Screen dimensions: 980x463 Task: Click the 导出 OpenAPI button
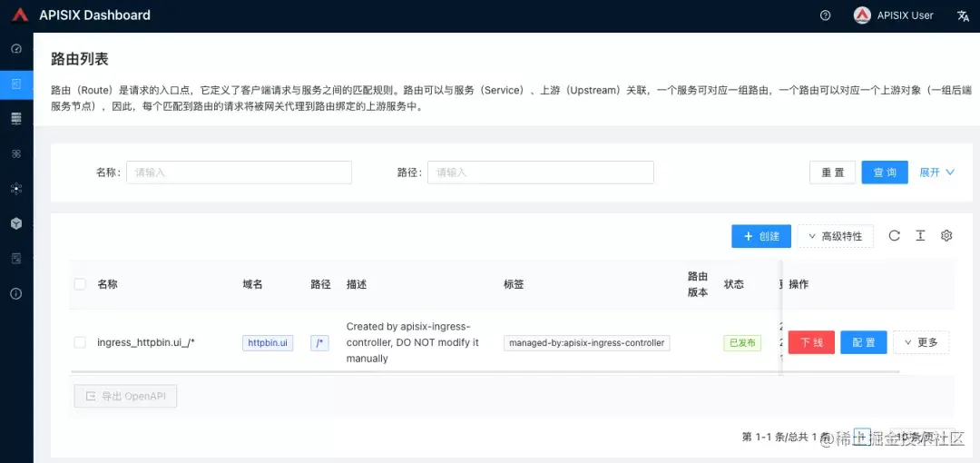click(125, 396)
